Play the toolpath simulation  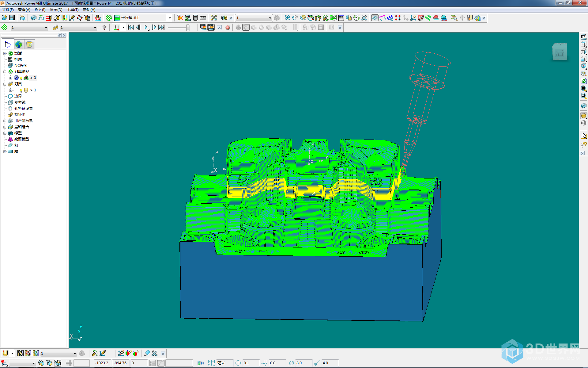point(146,28)
